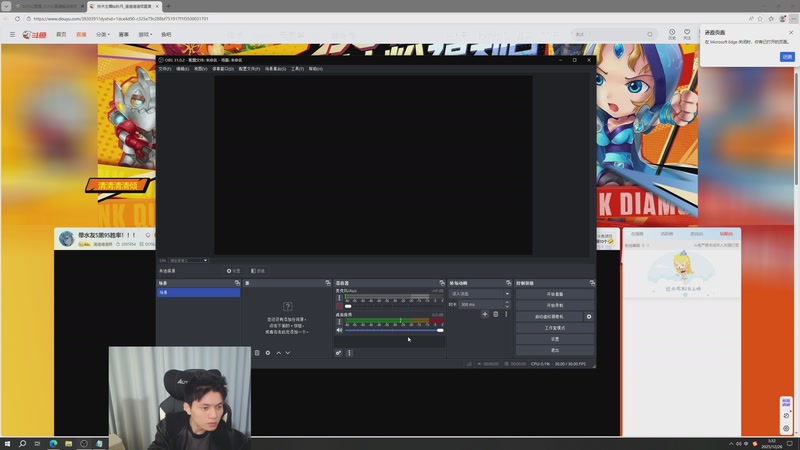The height and width of the screenshot is (450, 800).
Task: Open Windows taskbar search
Action: [22, 443]
